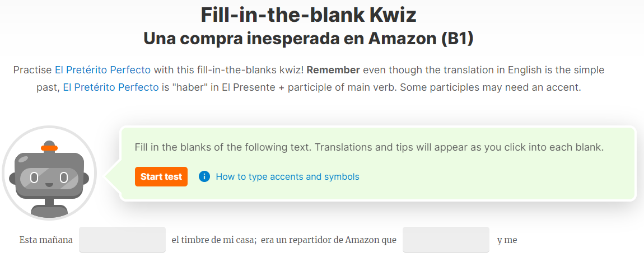Click the Fill-in-the-blank Kwiz heading
This screenshot has height=257, width=644.
pyautogui.click(x=309, y=15)
